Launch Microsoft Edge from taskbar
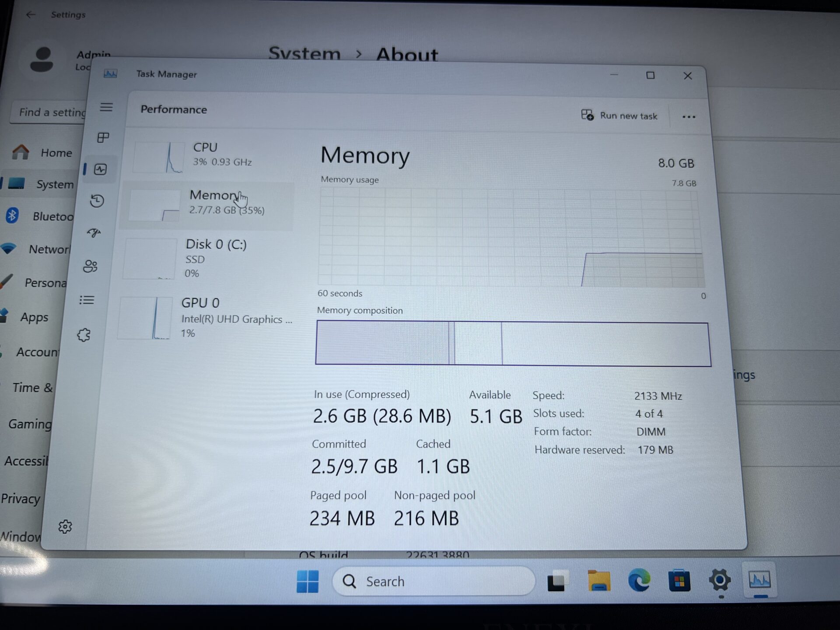This screenshot has width=840, height=630. (x=639, y=581)
